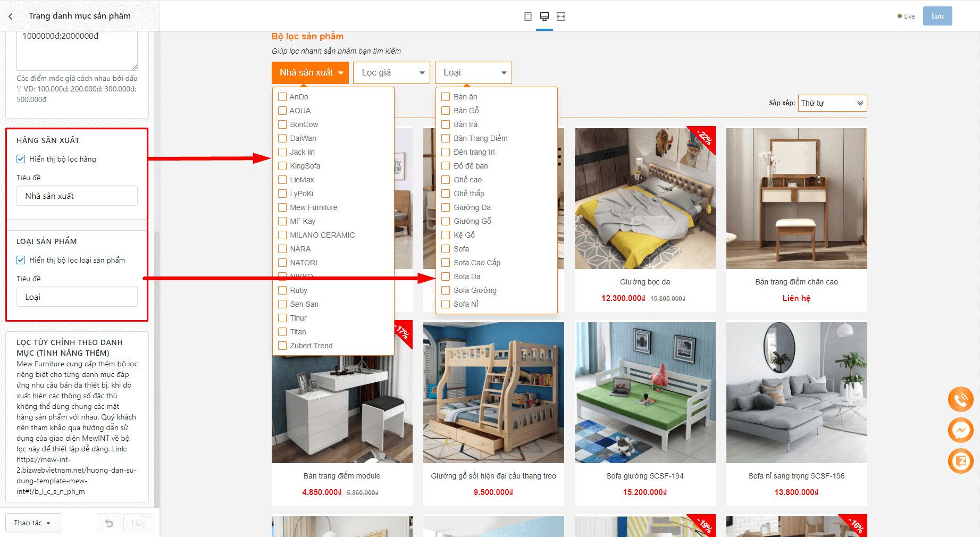The image size is (980, 537).
Task: Toggle Hiển thị bộ lọc loại sản phẩm
Action: tap(21, 260)
